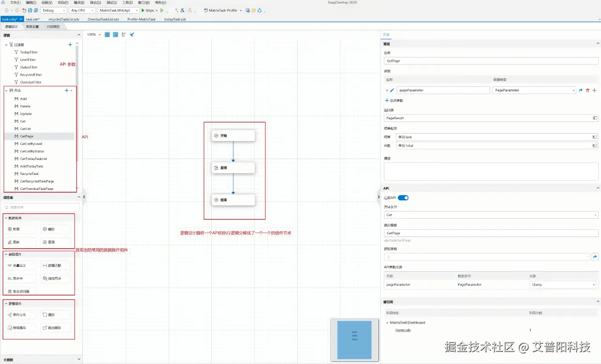Collapse the 基础组件 section
Screen dimensions: 601x364
(6, 254)
